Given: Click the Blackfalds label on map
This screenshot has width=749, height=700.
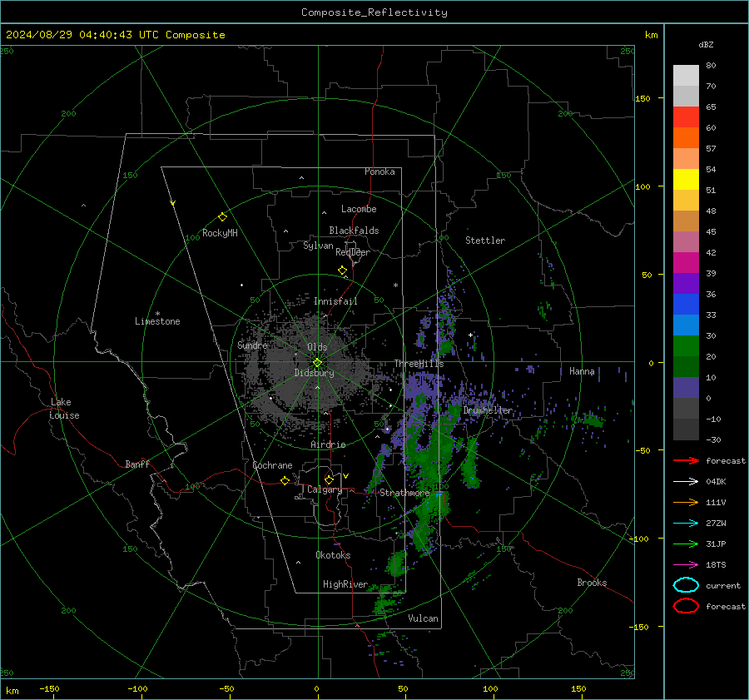Looking at the screenshot, I should pos(354,231).
